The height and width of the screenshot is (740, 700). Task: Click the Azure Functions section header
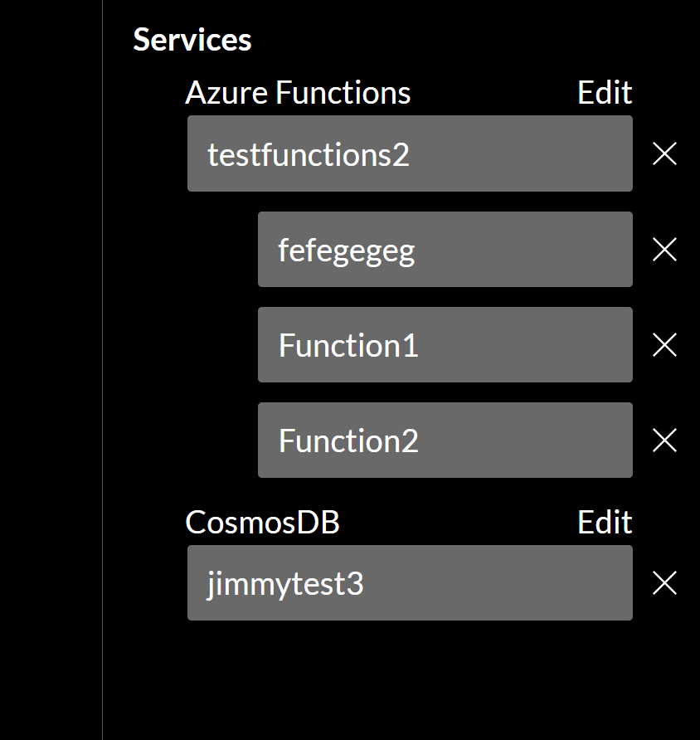pos(298,92)
